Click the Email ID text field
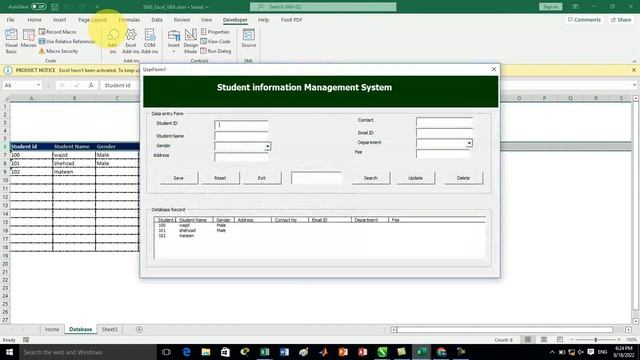The image size is (640, 360). tap(444, 133)
